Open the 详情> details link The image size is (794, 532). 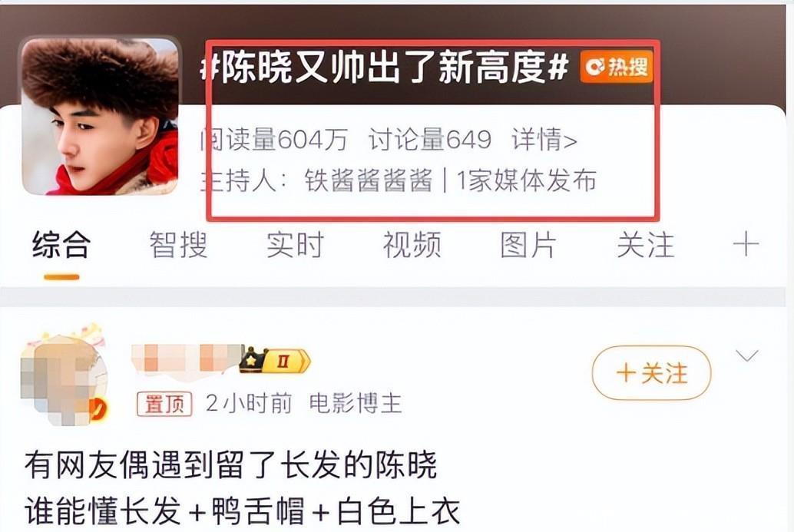(x=544, y=139)
